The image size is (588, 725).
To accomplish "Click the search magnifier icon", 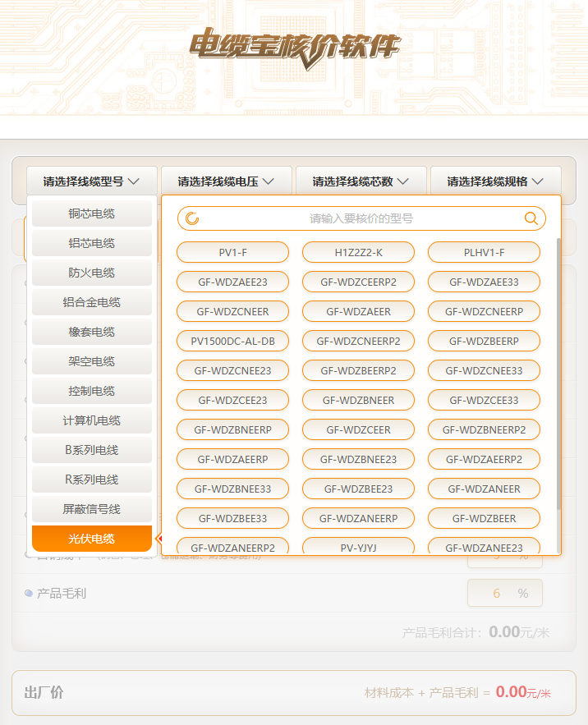I will coord(531,218).
